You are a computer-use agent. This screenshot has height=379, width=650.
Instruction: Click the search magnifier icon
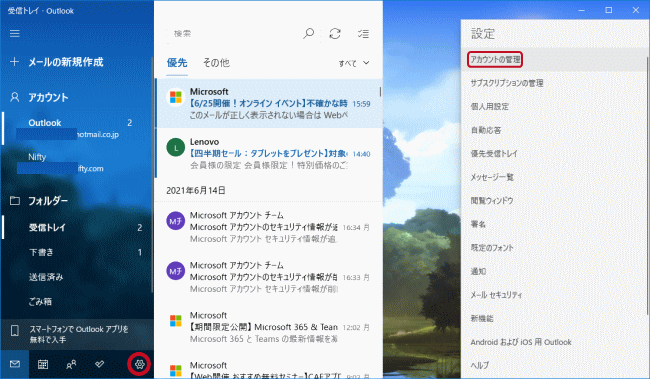click(x=308, y=34)
